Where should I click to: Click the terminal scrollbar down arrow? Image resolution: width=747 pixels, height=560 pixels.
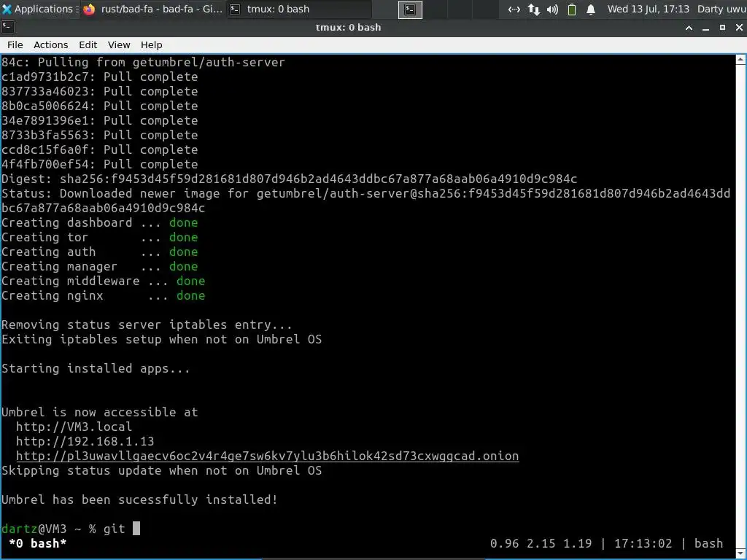741,553
